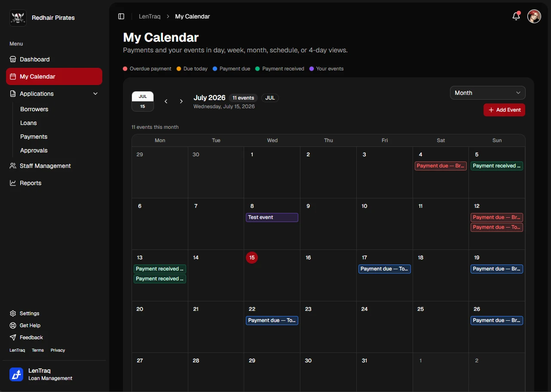Viewport: 551px width, 392px height.
Task: Open the Payment due event on July 17
Action: point(385,269)
